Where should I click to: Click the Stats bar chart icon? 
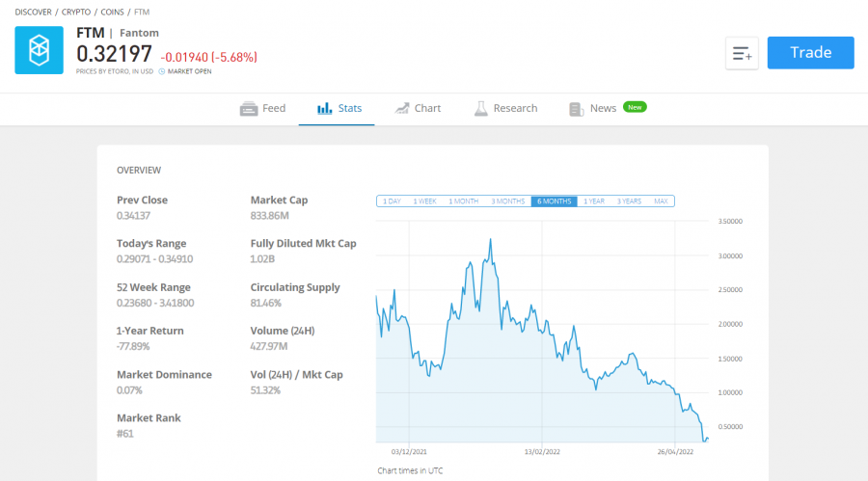[x=324, y=108]
